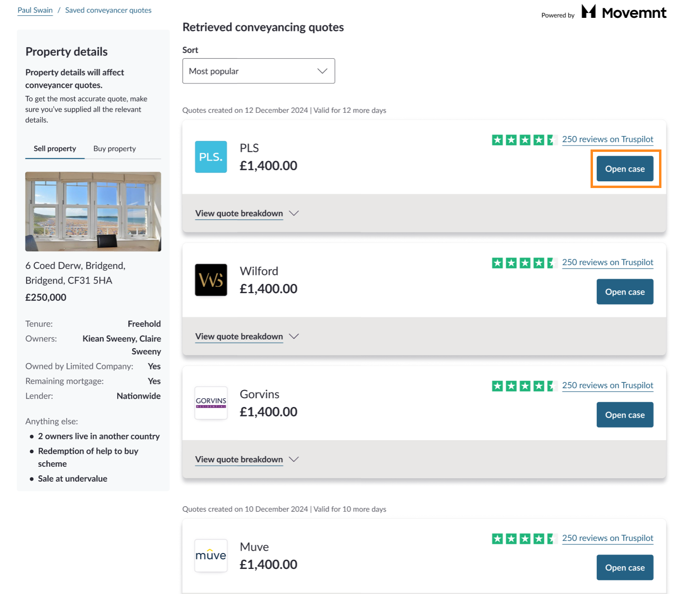Screen dimensions: 700x594
Task: Click the property photo thumbnail
Action: pyautogui.click(x=93, y=211)
